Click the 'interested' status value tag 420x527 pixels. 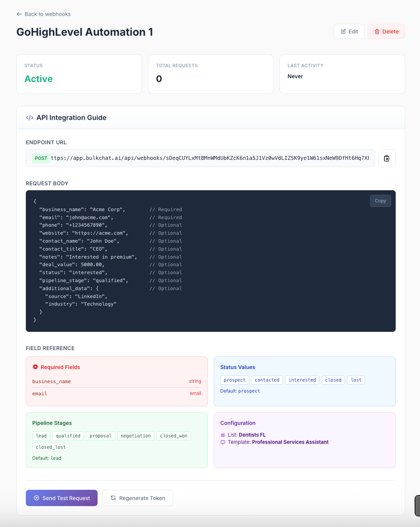[302, 380]
